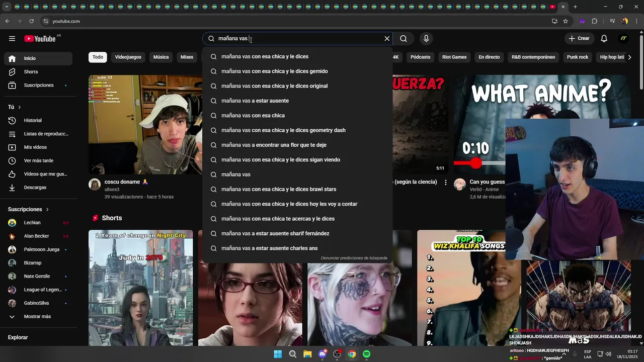Click Denunciar predicciones de búsqueda

pos(354,258)
